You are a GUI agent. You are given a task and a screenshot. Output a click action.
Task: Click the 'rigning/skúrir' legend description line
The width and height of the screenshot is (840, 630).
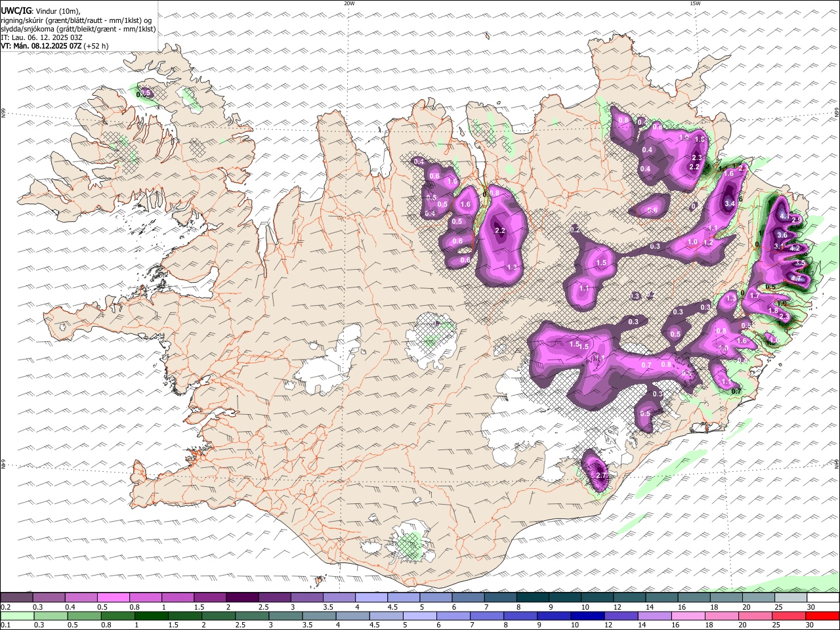pyautogui.click(x=76, y=20)
